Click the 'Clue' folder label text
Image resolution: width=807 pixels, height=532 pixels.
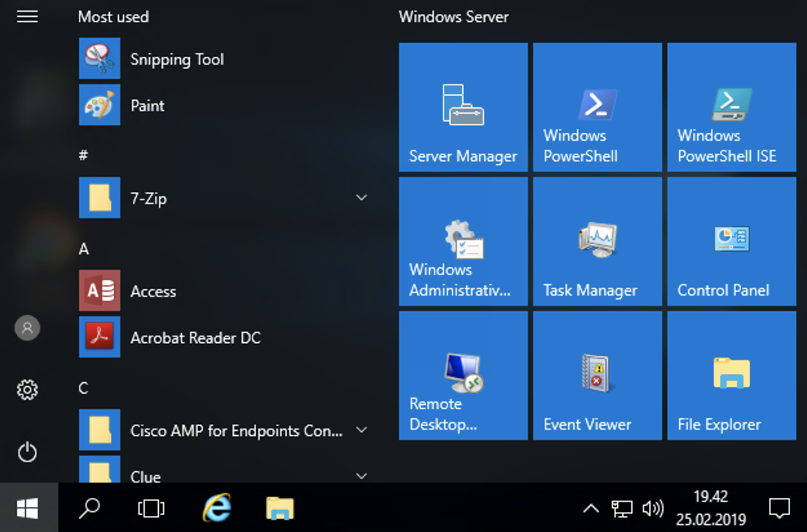coord(145,476)
